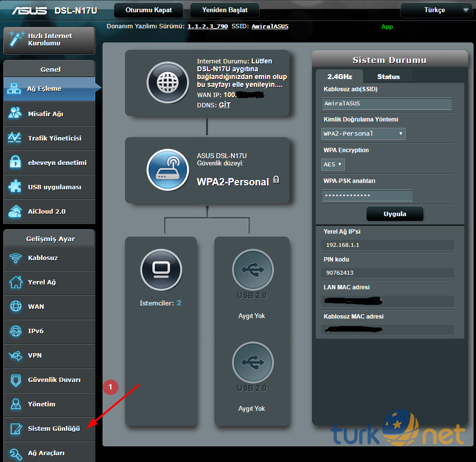
Task: Open Hızlı Internet Kurulumu wizard icon
Action: (x=16, y=39)
